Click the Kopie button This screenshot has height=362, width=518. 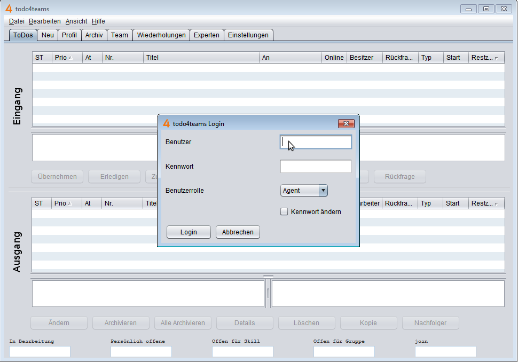[x=368, y=323]
